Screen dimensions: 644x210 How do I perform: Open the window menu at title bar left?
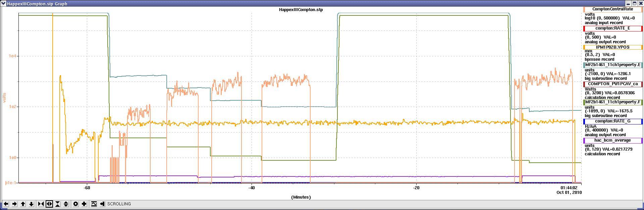coord(3,3)
